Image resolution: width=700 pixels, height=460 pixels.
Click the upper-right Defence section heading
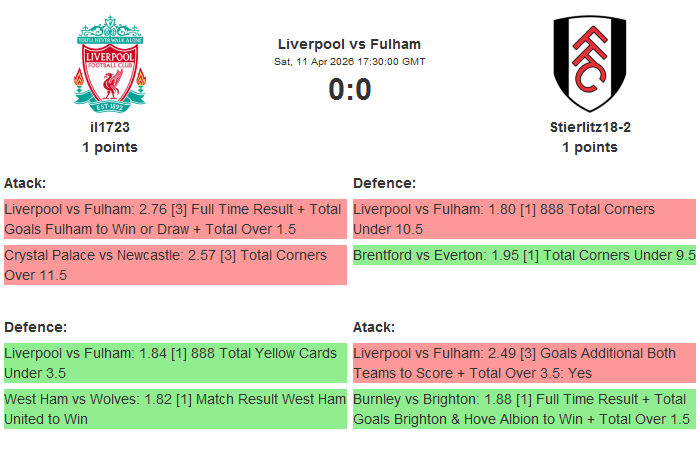tap(384, 183)
